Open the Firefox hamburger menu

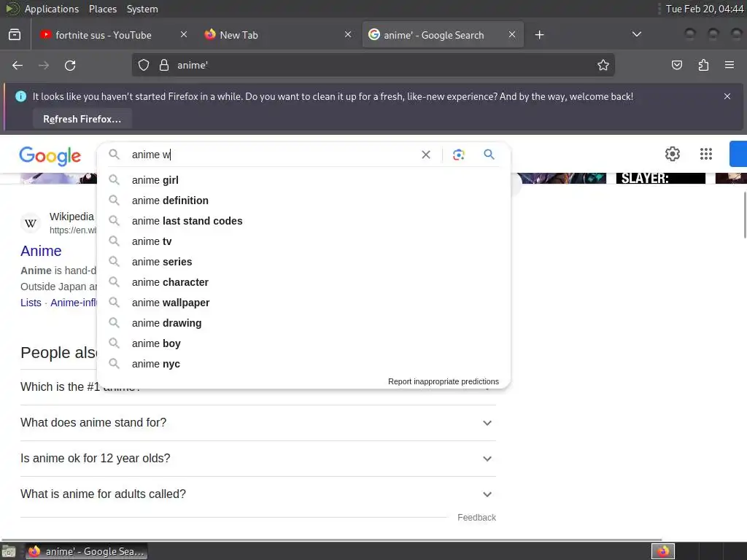pos(729,65)
